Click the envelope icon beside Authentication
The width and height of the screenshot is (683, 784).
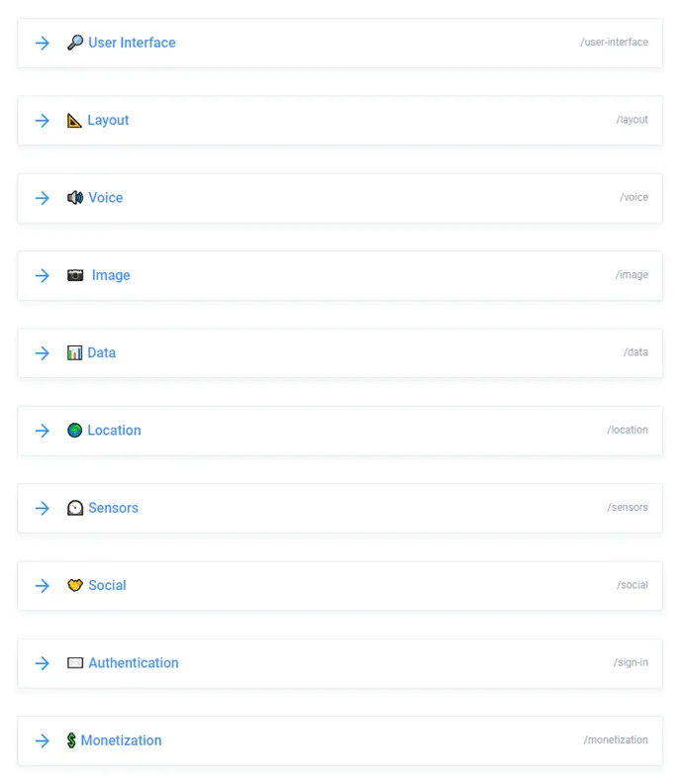pos(75,663)
